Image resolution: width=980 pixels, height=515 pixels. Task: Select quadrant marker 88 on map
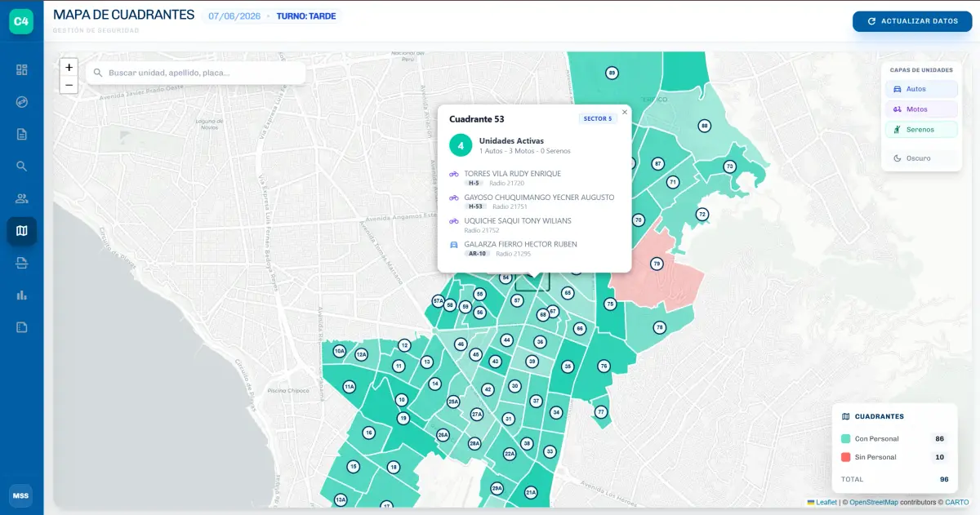704,126
